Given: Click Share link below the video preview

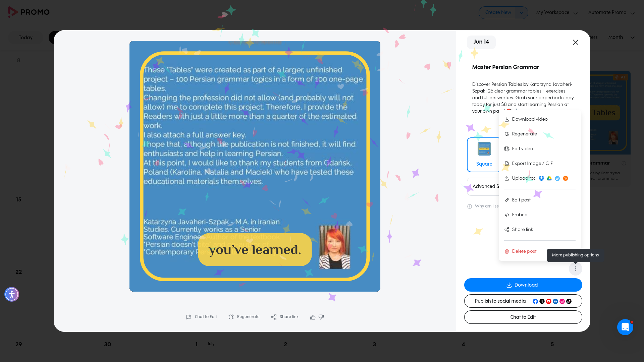Looking at the screenshot, I should click(285, 317).
